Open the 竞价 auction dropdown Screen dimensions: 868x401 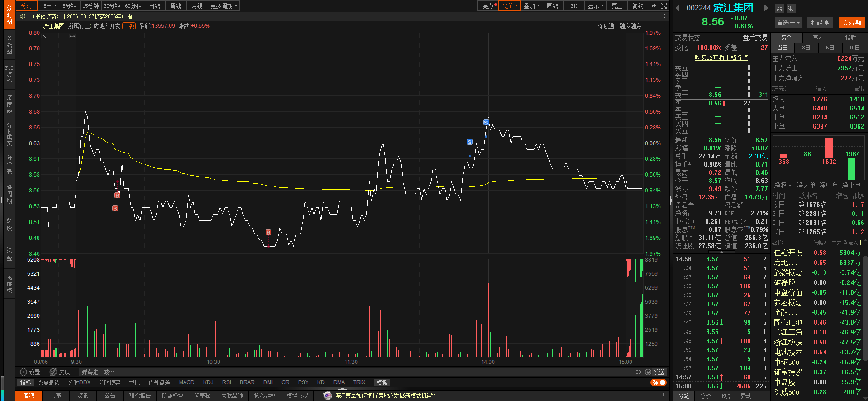pyautogui.click(x=510, y=6)
